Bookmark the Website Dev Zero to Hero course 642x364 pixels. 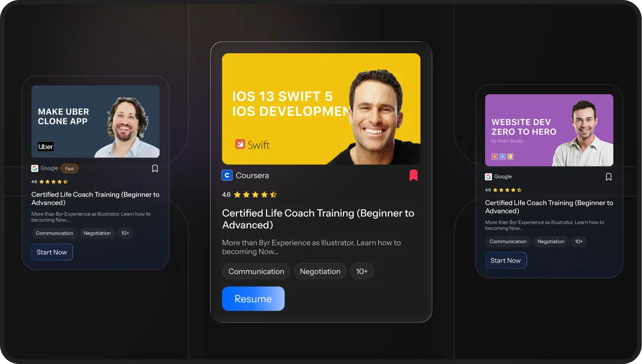coord(608,177)
